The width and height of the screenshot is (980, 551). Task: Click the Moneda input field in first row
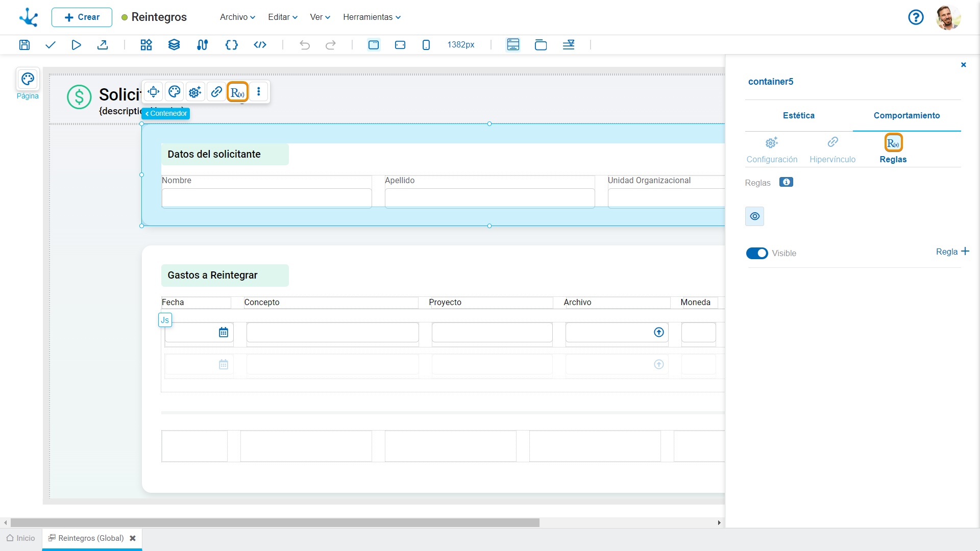[699, 333]
